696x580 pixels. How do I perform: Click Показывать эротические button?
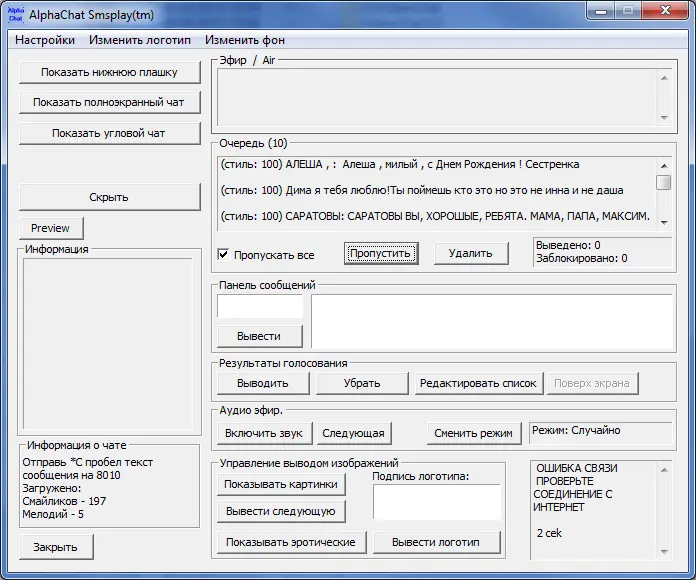[292, 542]
